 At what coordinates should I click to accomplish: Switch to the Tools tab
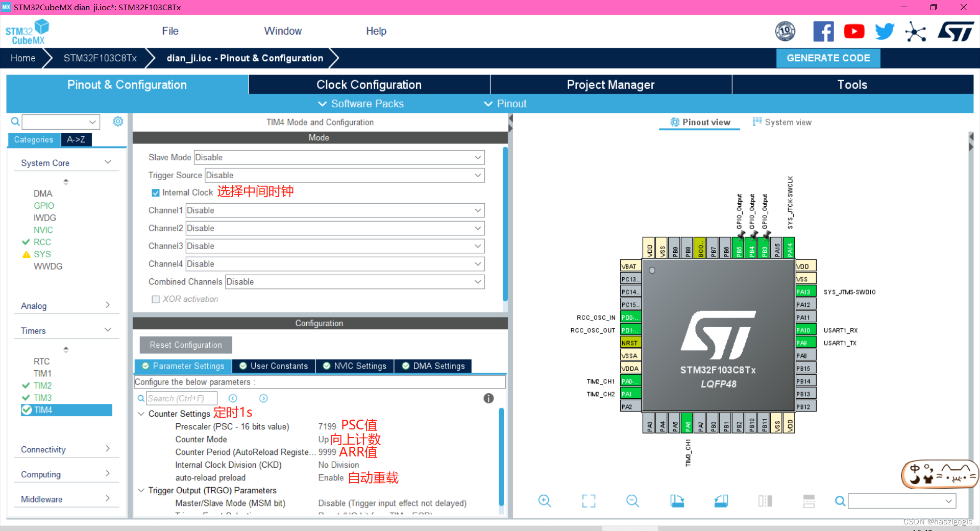point(852,85)
